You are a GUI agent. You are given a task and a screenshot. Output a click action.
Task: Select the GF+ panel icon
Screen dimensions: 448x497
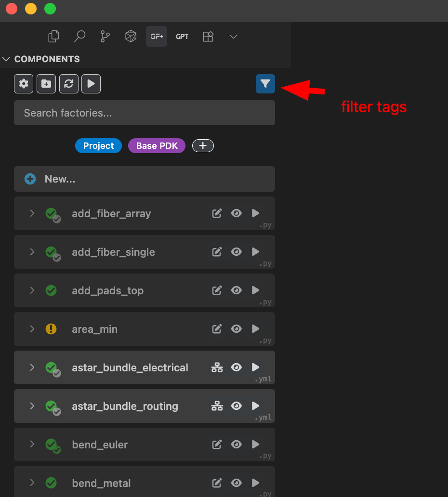[156, 36]
